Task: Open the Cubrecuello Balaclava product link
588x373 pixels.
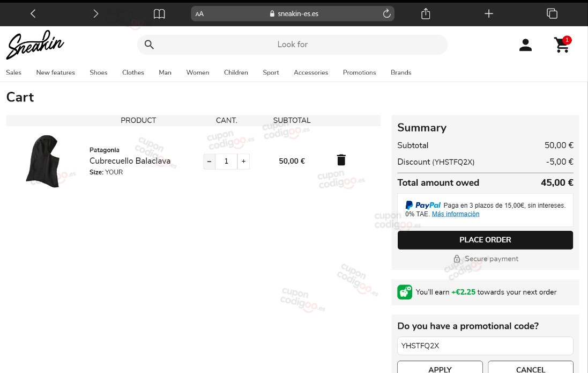Action: [130, 161]
